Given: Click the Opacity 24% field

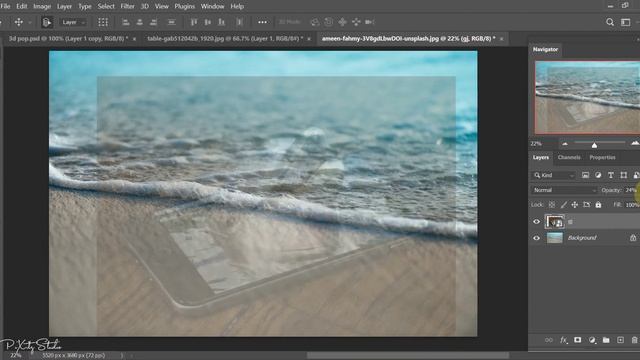Looking at the screenshot, I should pyautogui.click(x=631, y=190).
